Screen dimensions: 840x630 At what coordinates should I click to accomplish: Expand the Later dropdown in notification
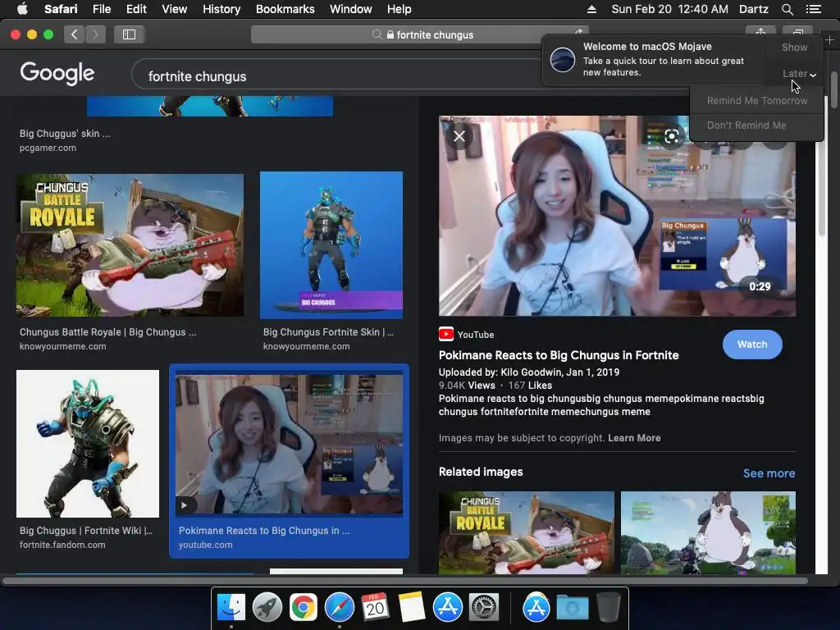(799, 73)
